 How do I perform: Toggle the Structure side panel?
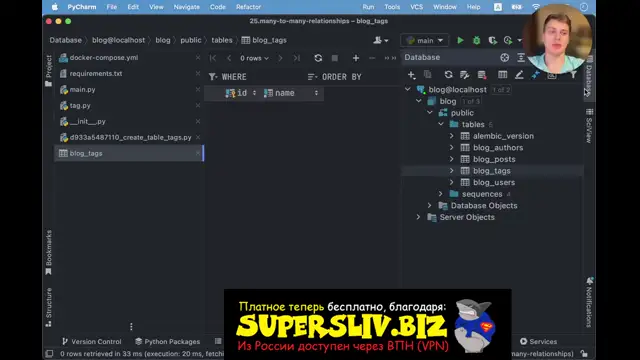pyautogui.click(x=49, y=307)
